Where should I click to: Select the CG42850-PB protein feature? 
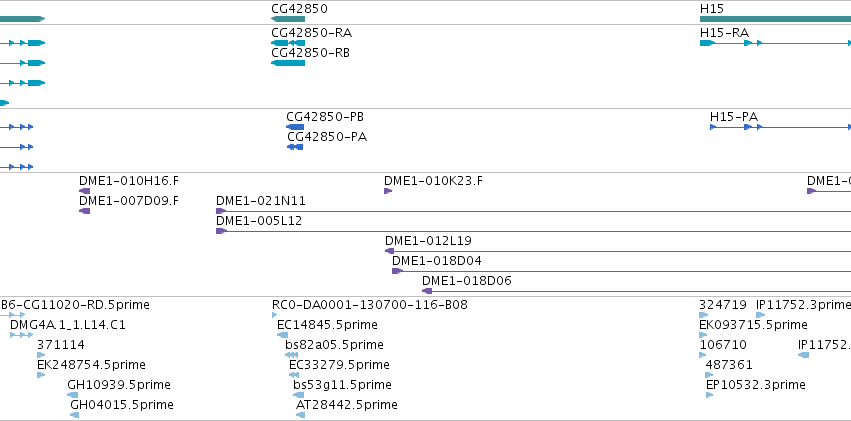tap(295, 127)
